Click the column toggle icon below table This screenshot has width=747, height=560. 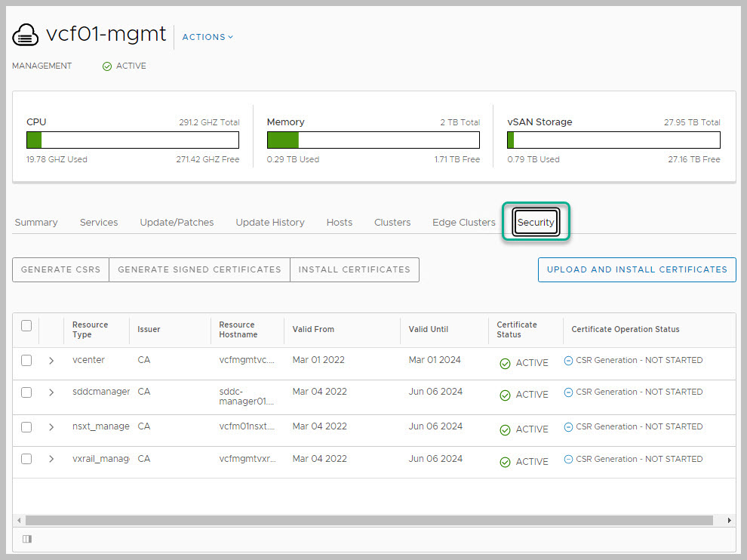27,539
